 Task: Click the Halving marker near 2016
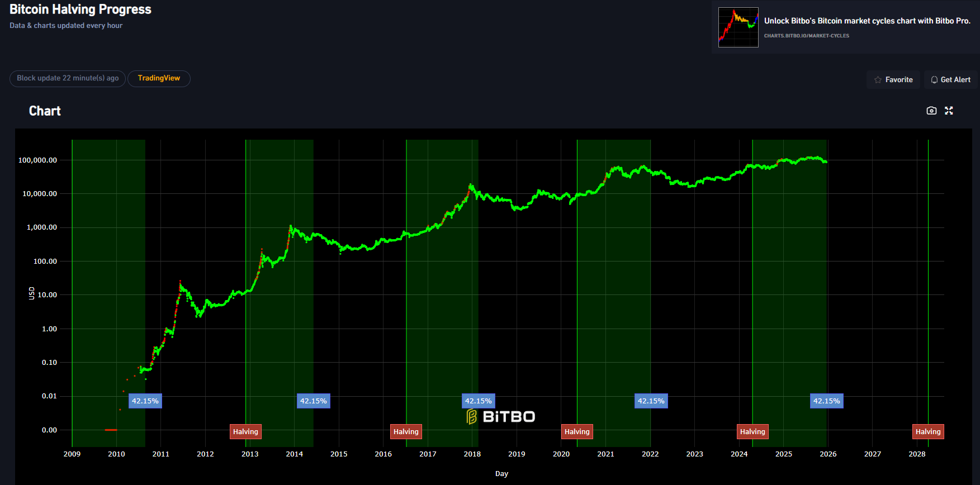click(x=406, y=431)
